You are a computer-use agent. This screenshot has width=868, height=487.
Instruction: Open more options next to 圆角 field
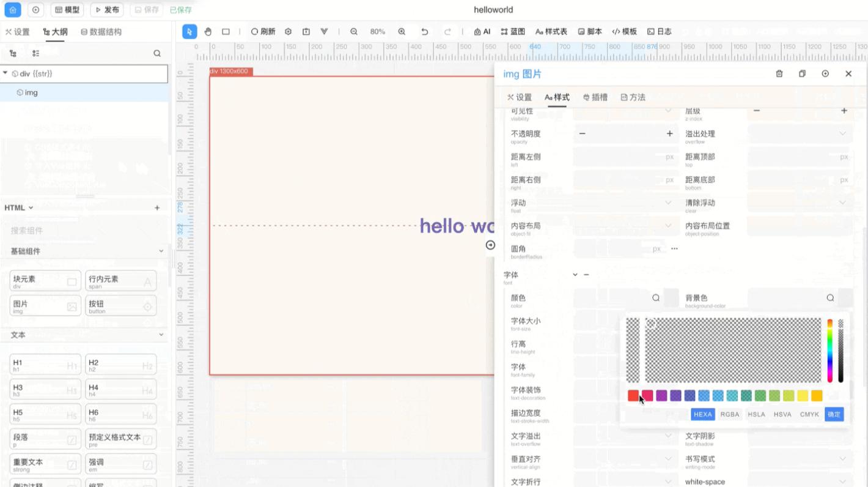click(x=674, y=249)
